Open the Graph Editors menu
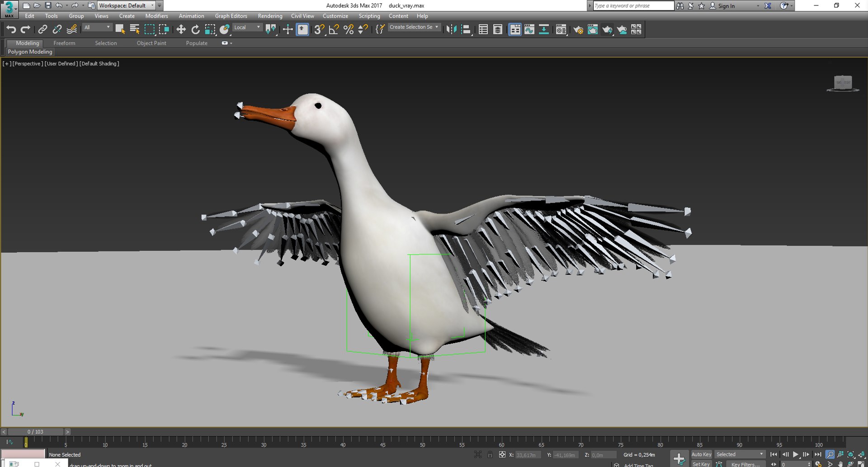This screenshot has height=467, width=868. 231,16
